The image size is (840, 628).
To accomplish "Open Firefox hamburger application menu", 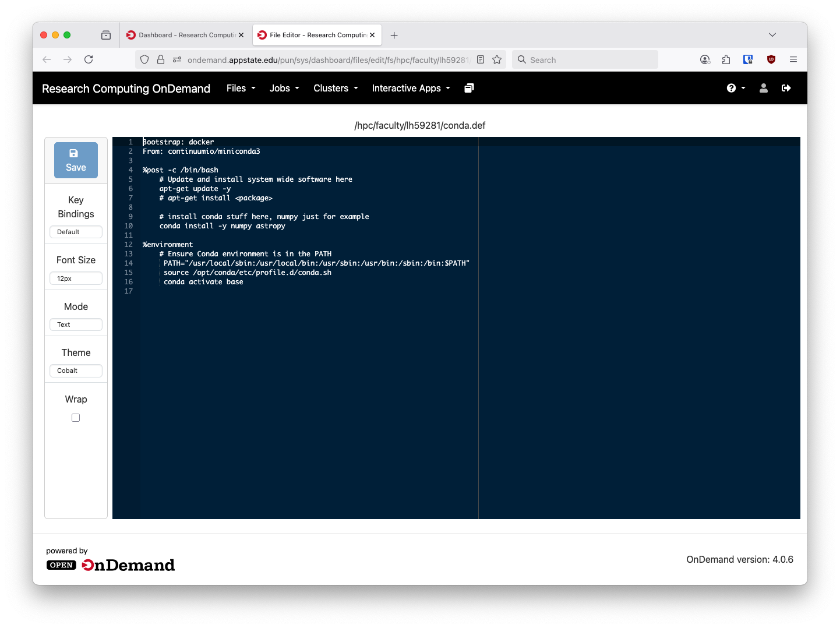I will click(793, 59).
